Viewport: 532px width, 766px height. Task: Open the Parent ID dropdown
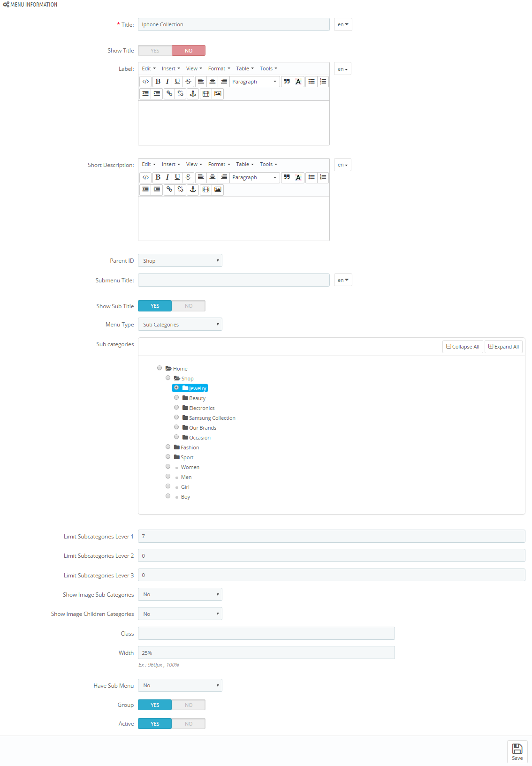pyautogui.click(x=180, y=261)
